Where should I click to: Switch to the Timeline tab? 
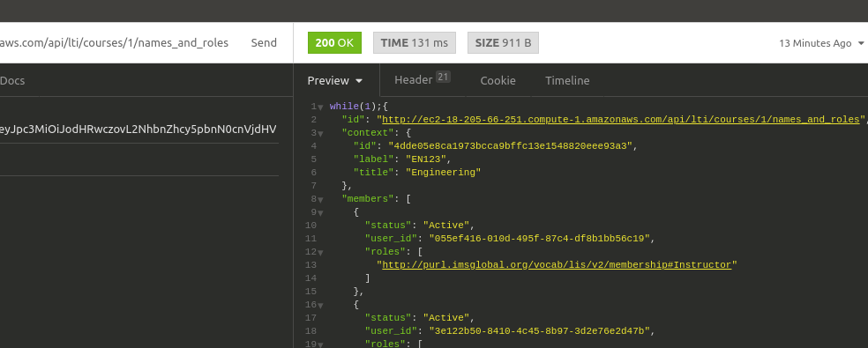coord(567,81)
